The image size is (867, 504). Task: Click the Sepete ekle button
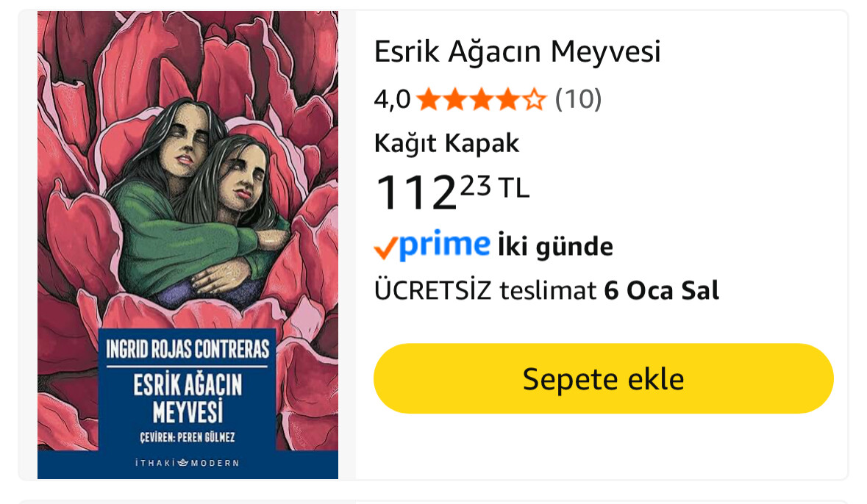point(603,378)
